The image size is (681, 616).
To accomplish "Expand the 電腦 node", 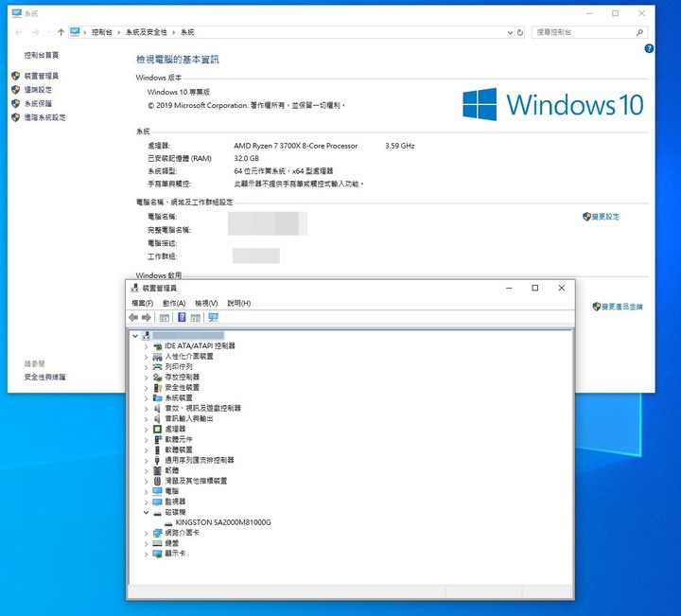I will tap(146, 492).
